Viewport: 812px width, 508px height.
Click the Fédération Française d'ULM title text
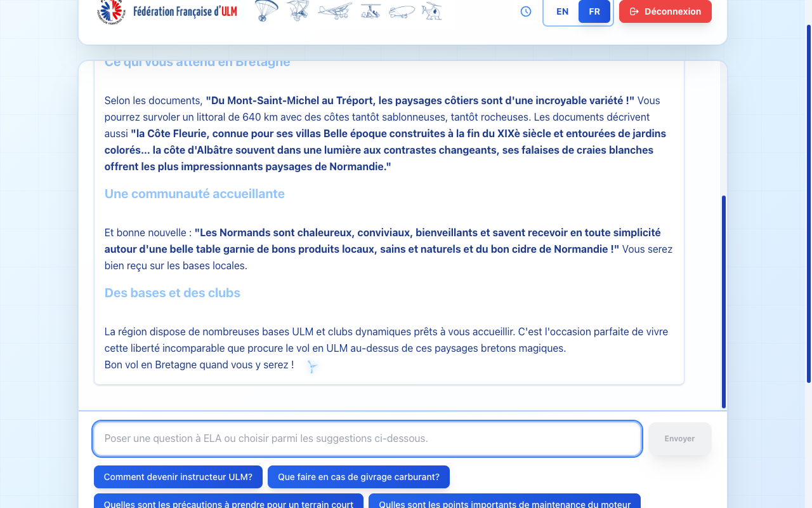[185, 11]
